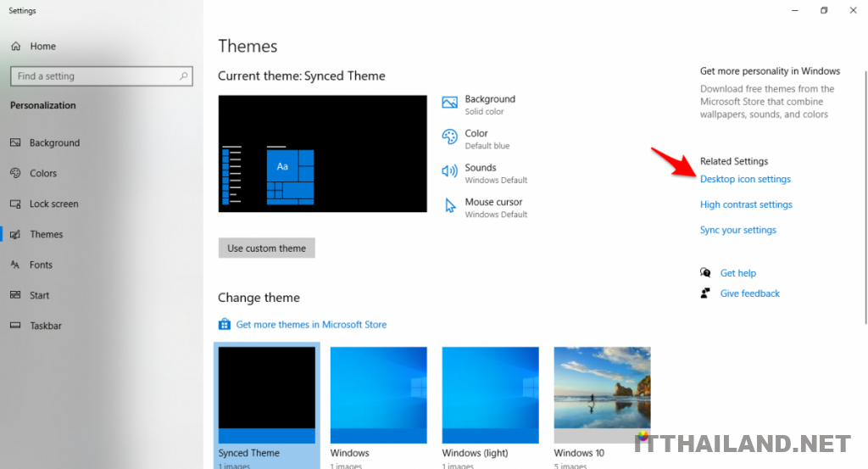Click inside Find a setting search box
The image size is (868, 469).
coord(102,75)
